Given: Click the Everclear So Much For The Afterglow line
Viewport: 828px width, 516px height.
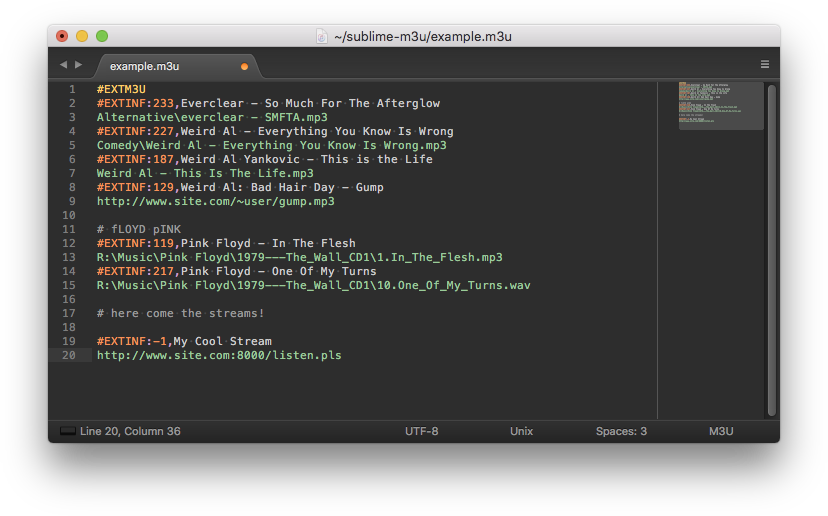Looking at the screenshot, I should pos(268,104).
